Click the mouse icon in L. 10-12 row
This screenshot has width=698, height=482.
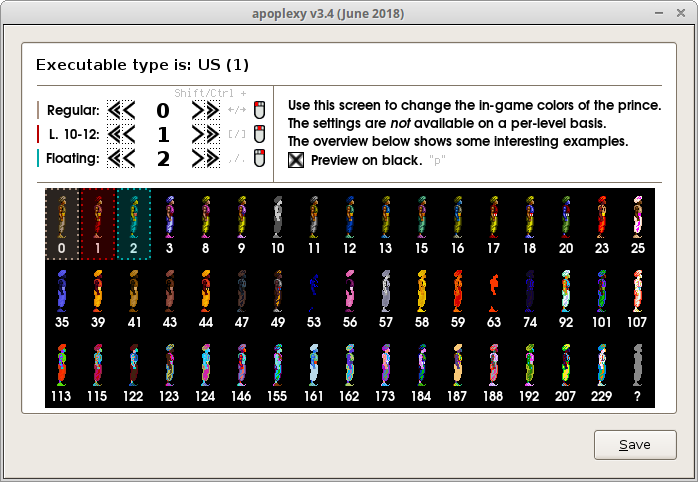coord(259,134)
